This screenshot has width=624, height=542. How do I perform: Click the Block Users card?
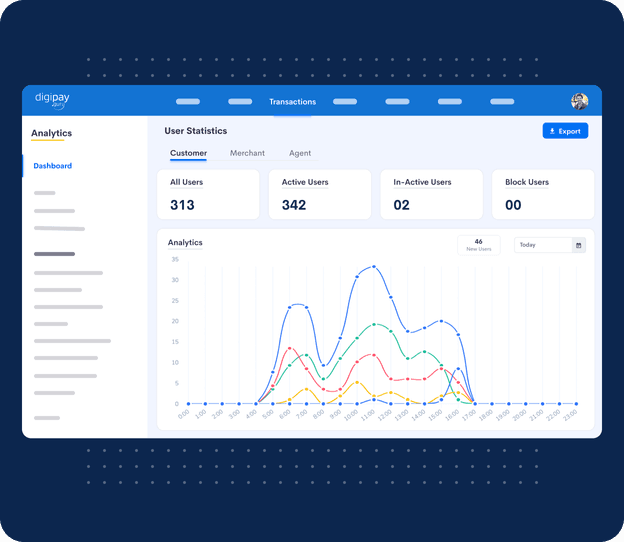pos(543,194)
